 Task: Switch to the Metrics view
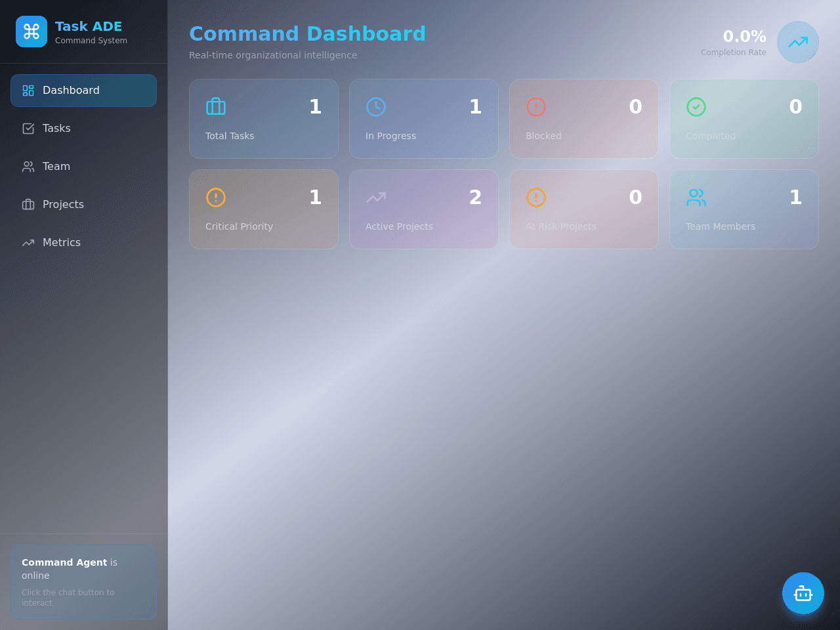pos(83,243)
